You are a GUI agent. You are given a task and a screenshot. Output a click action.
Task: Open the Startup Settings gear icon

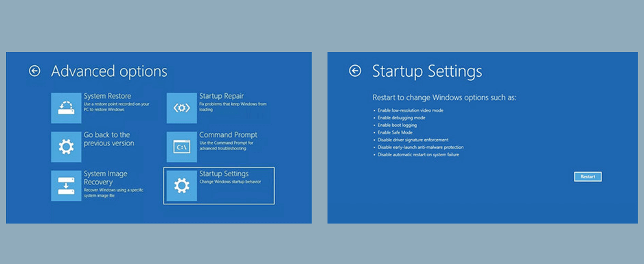181,186
